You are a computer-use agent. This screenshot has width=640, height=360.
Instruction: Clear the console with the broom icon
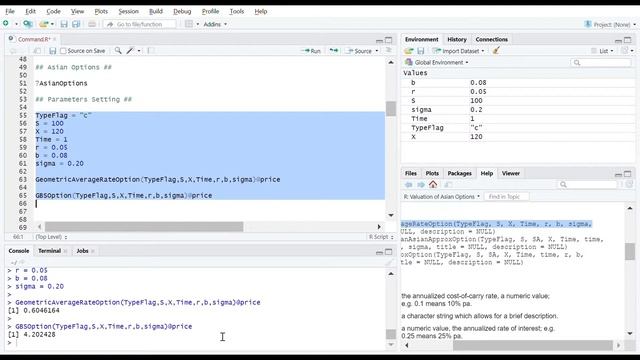click(389, 262)
